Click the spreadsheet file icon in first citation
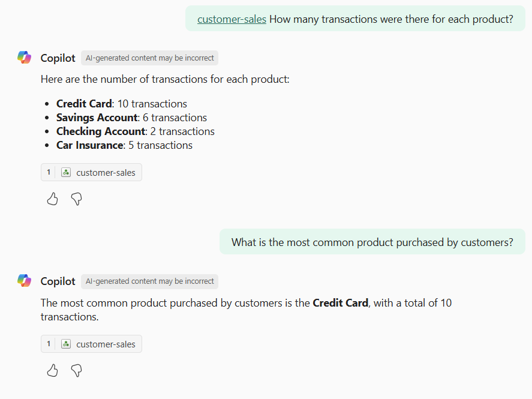Viewport: 532px width, 399px height. (x=66, y=172)
